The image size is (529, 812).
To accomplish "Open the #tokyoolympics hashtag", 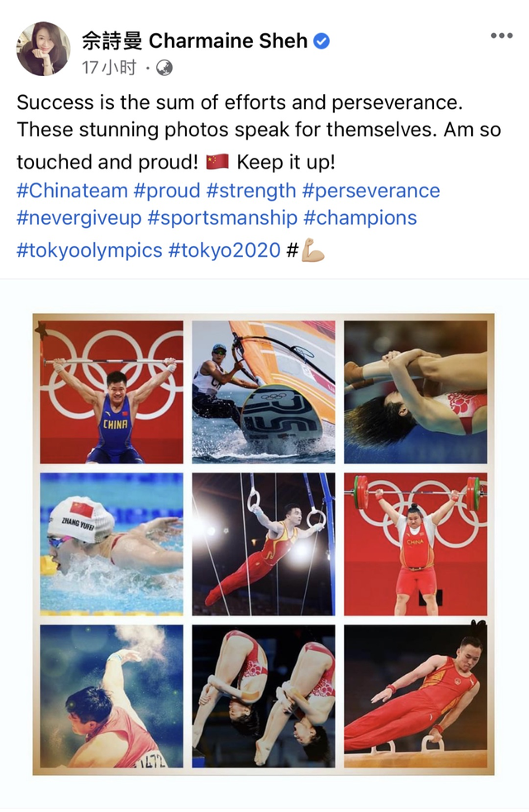I will 89,249.
